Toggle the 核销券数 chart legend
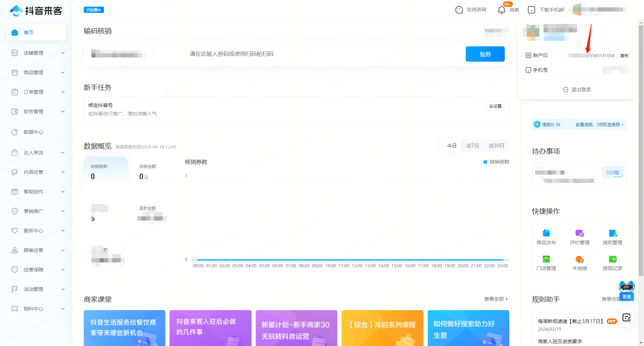 tap(496, 162)
